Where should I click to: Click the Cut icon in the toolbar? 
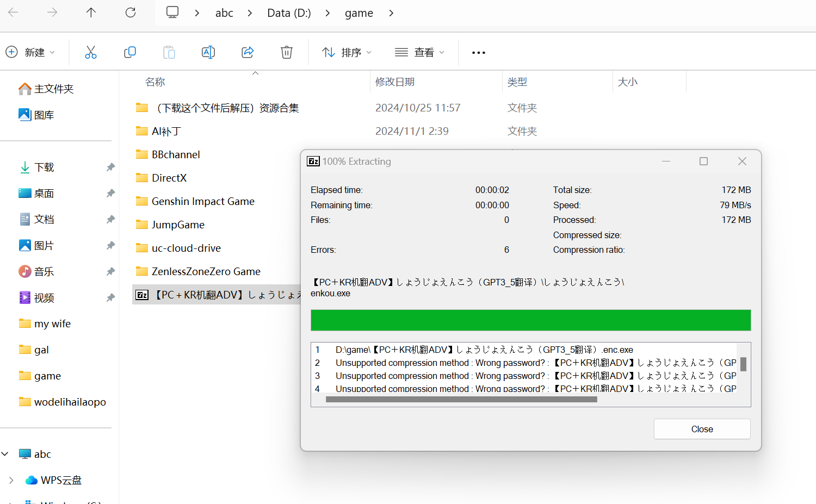(x=90, y=52)
